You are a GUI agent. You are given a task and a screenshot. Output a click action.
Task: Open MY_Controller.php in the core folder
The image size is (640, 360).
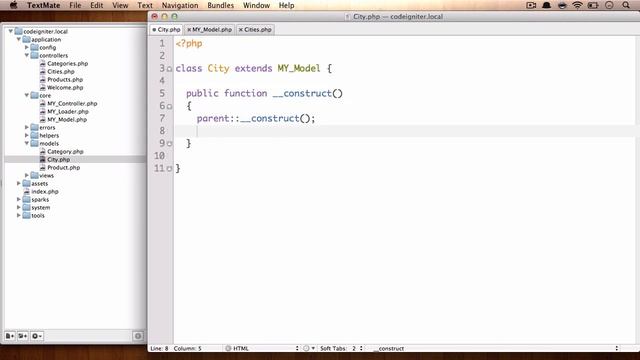pyautogui.click(x=72, y=104)
